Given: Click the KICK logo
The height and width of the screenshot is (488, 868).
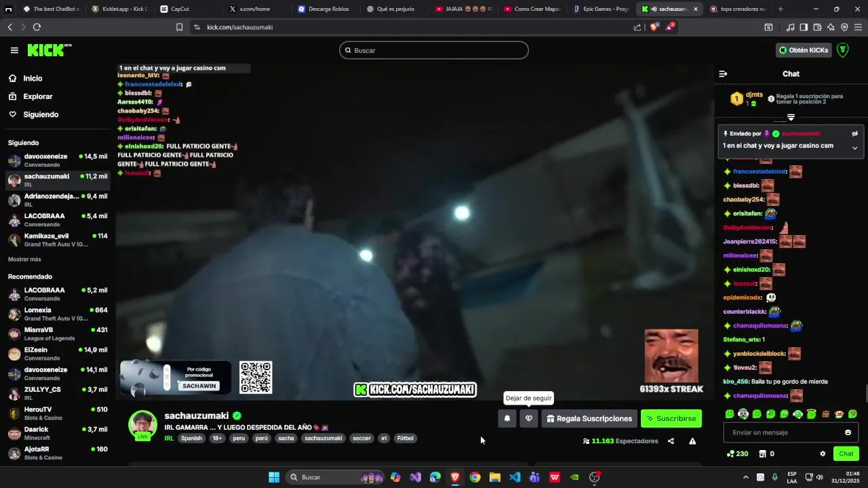Looking at the screenshot, I should point(49,50).
